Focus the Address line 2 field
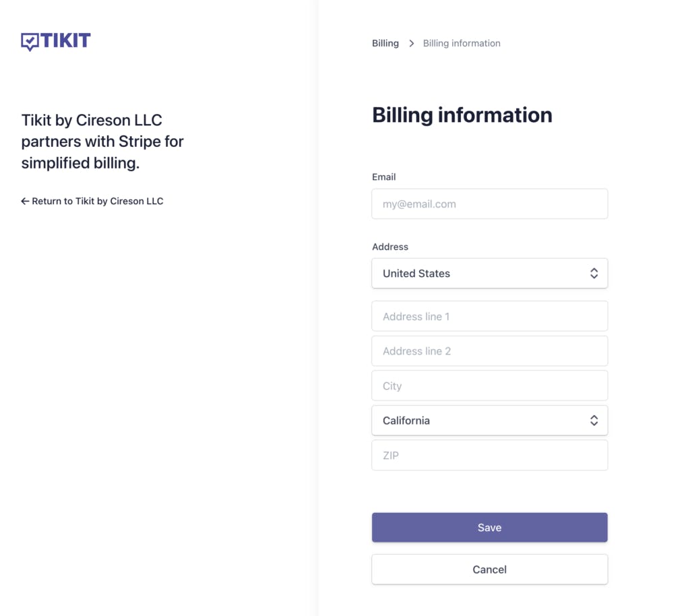This screenshot has width=690, height=616. coord(489,351)
